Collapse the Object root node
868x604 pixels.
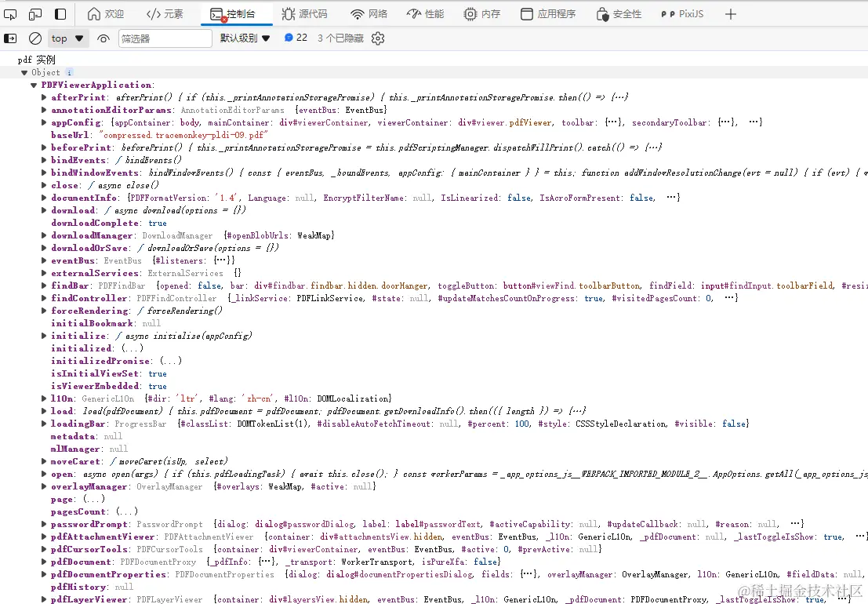click(24, 72)
